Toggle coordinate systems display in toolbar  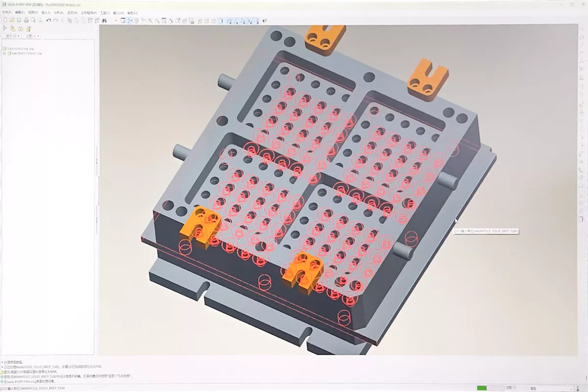[x=249, y=21]
